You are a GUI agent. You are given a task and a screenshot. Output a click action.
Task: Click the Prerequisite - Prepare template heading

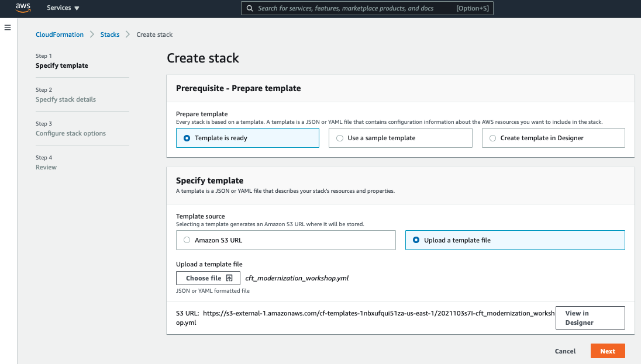pos(239,88)
